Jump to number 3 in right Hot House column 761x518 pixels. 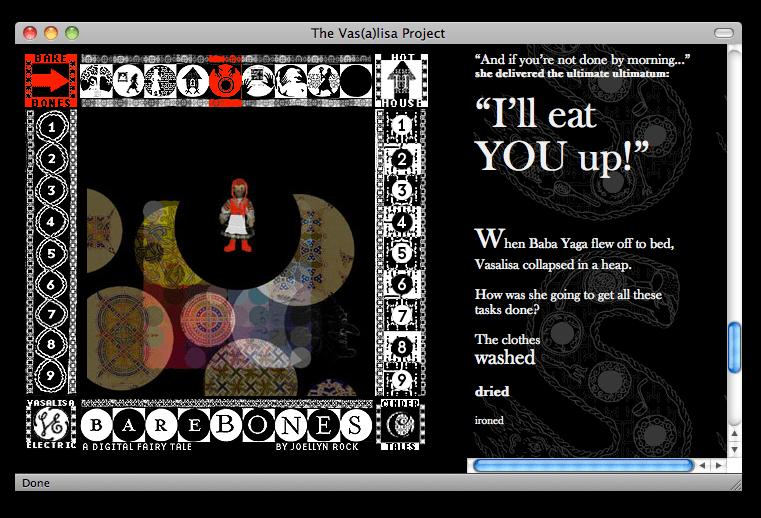pos(401,190)
